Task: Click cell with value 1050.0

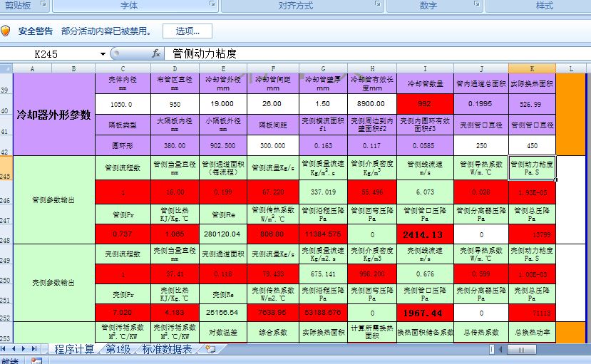Action: (x=123, y=104)
